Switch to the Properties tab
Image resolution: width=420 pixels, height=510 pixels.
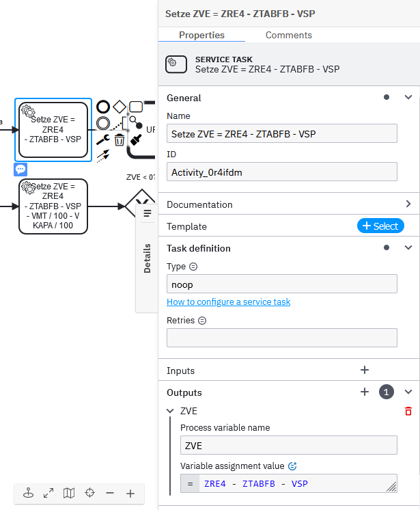(x=201, y=35)
